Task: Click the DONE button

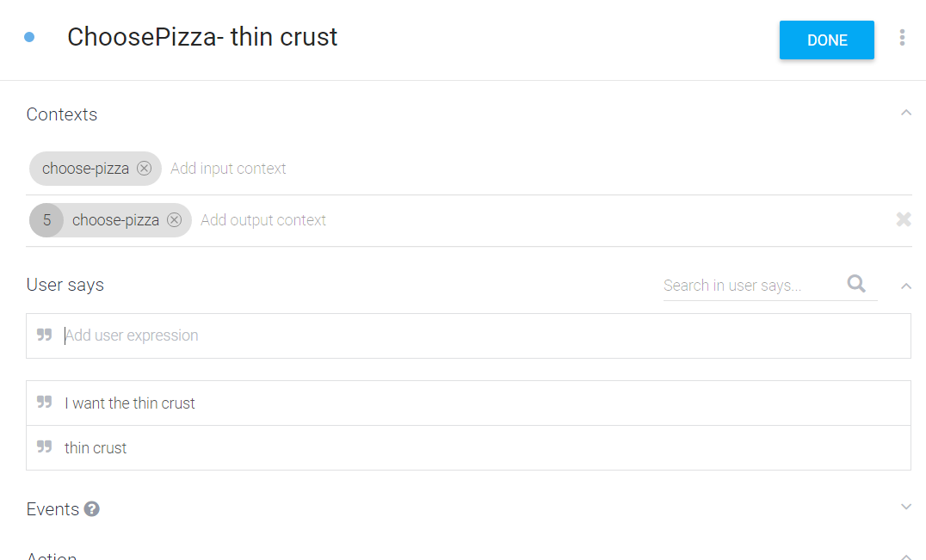Action: click(826, 40)
